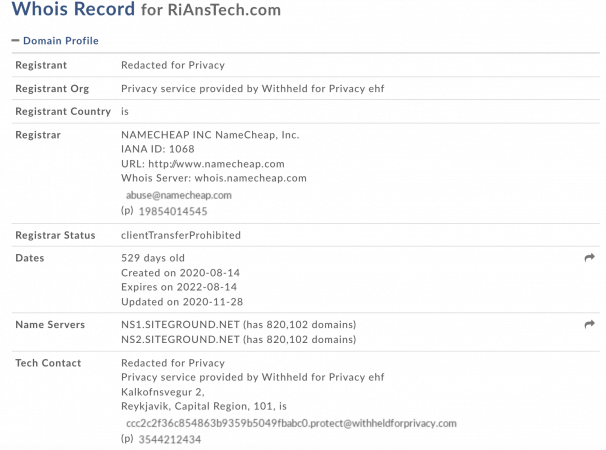Click the Kalkofnsvegur 2 address line
The width and height of the screenshot is (606, 450).
pyautogui.click(x=163, y=392)
